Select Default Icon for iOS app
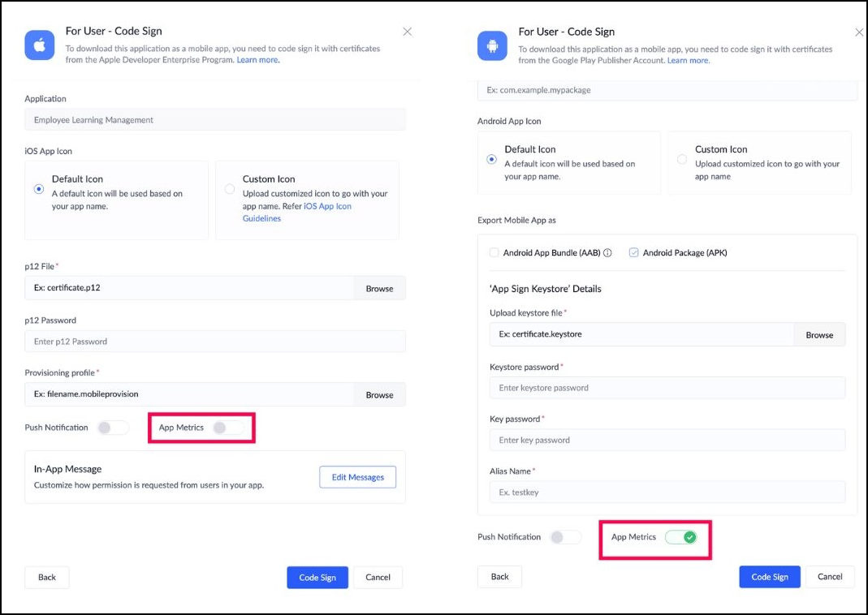Image resolution: width=868 pixels, height=615 pixels. click(x=39, y=189)
